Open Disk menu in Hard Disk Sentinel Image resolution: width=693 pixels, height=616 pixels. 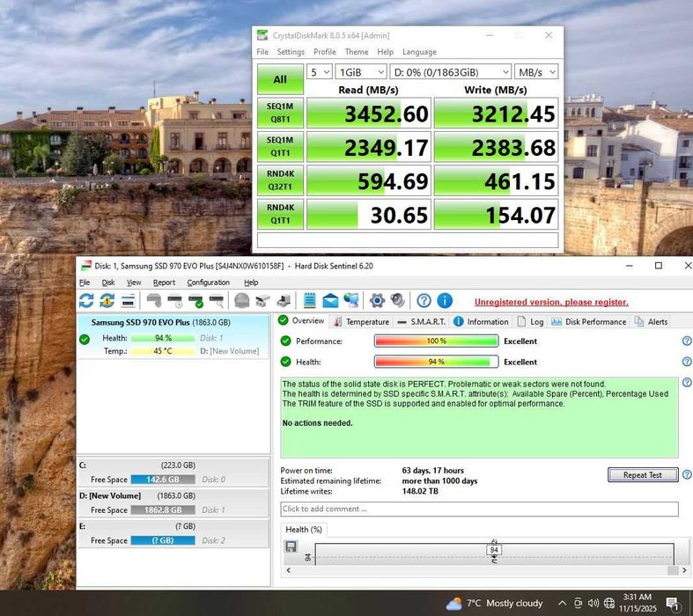coord(108,282)
